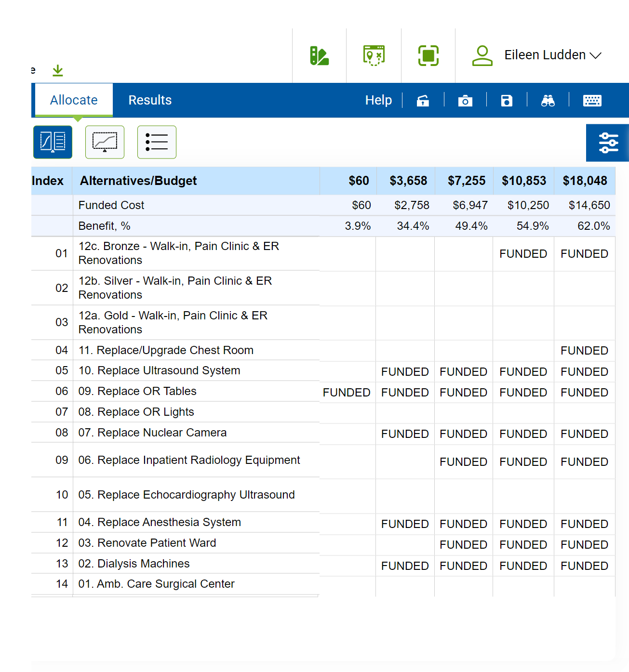The image size is (629, 672).
Task: Click the keyboard icon in the toolbar
Action: 592,100
